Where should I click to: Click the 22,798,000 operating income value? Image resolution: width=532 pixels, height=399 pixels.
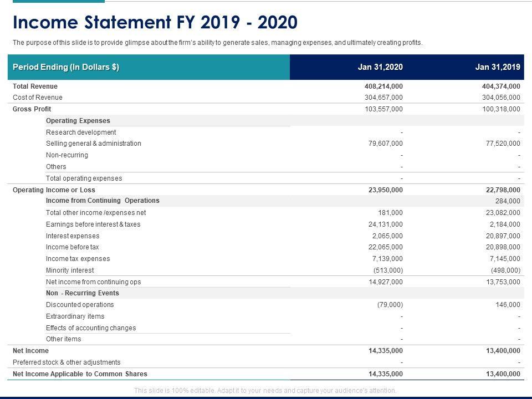pos(503,190)
